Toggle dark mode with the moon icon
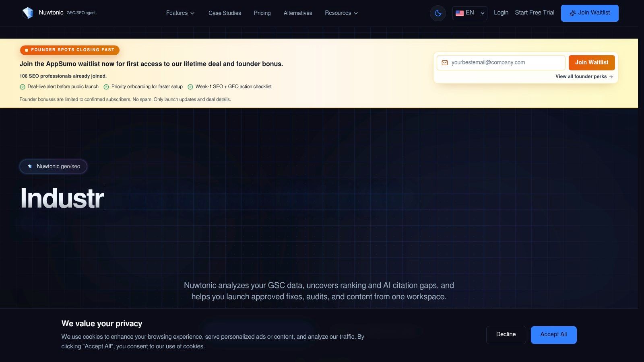The width and height of the screenshot is (644, 362). point(438,13)
